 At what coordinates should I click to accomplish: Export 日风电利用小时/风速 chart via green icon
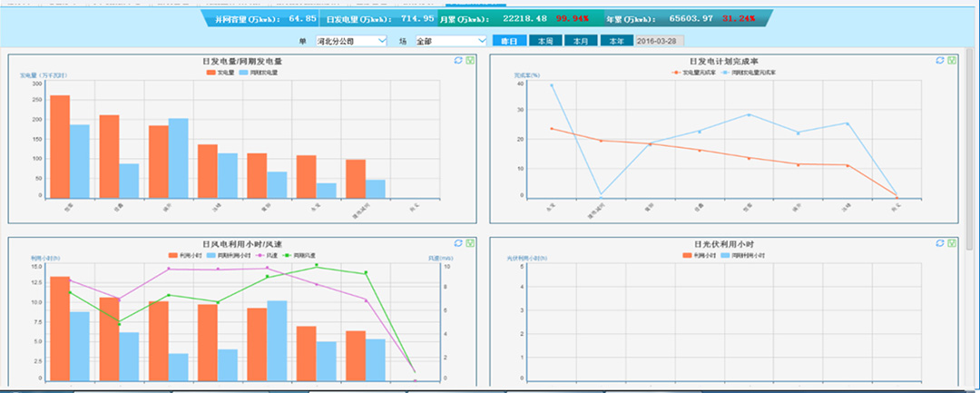click(x=470, y=243)
